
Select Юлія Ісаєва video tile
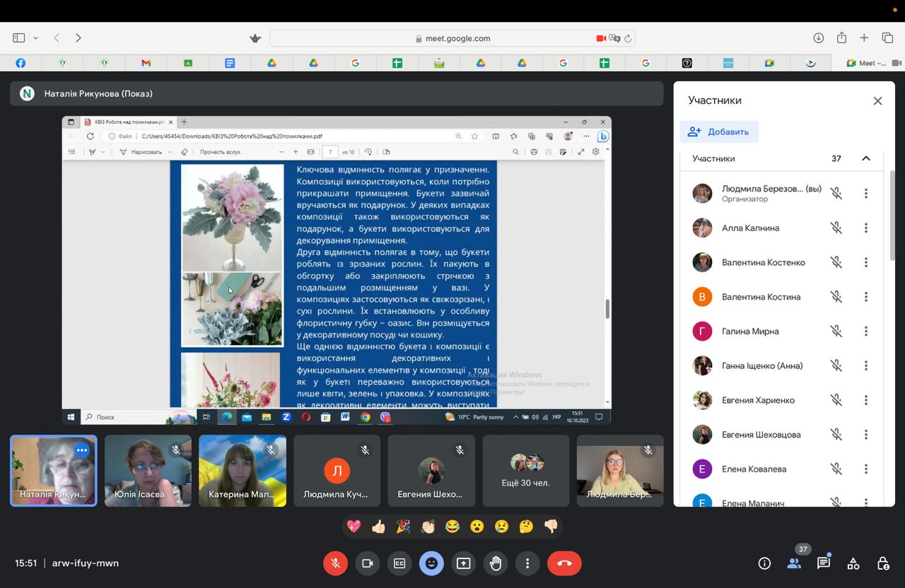point(148,471)
